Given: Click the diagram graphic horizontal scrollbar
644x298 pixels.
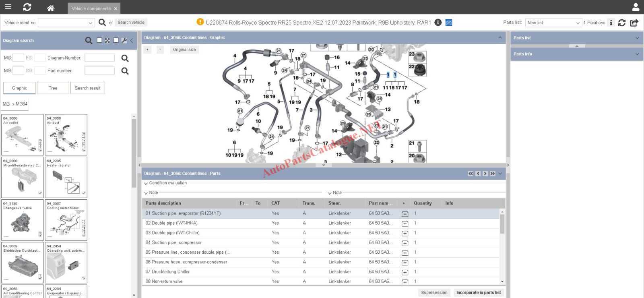Looking at the screenshot, I should coord(323,165).
